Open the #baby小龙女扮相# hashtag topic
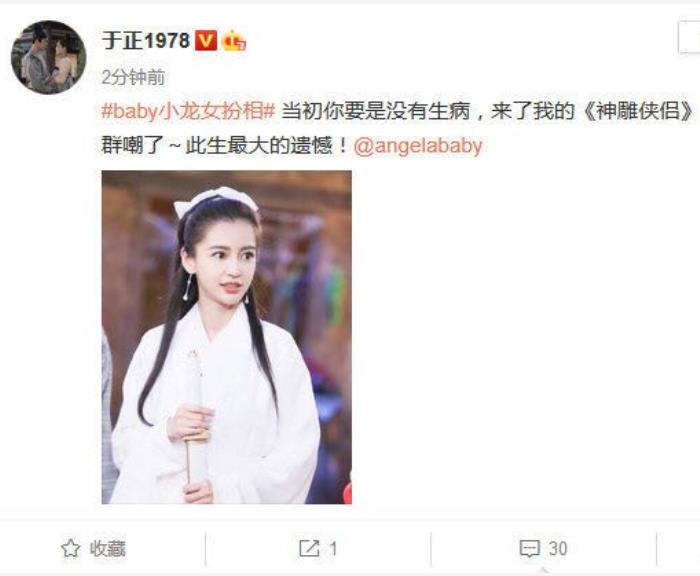 coord(188,111)
